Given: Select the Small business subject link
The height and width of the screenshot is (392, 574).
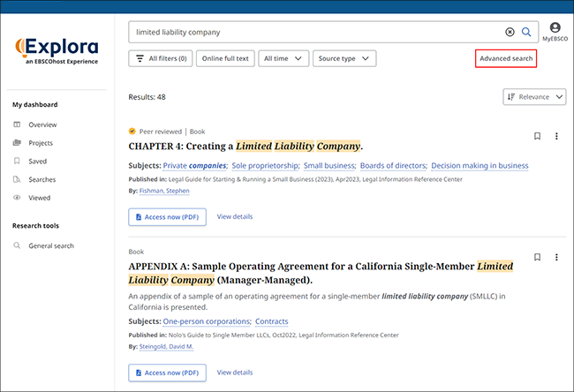Looking at the screenshot, I should pos(329,166).
